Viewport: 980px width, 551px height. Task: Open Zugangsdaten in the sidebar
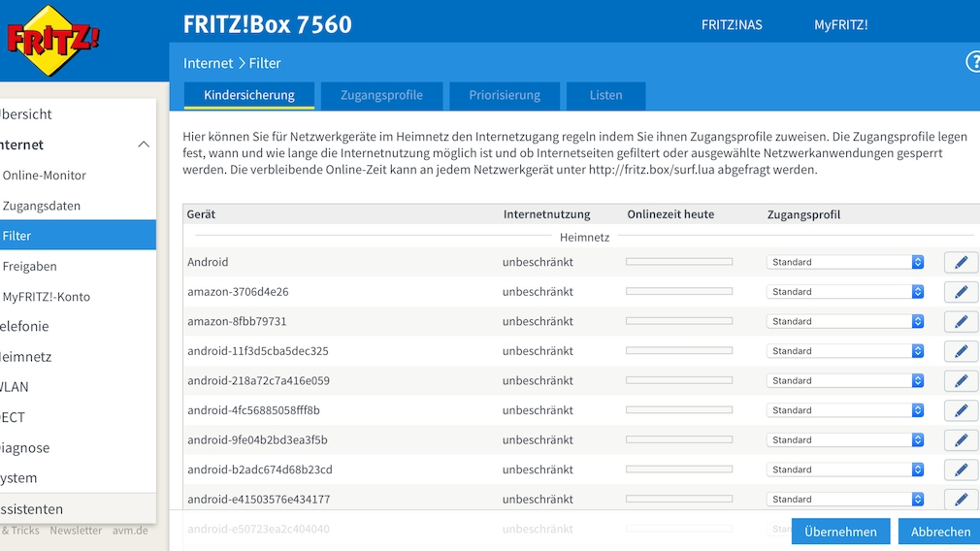pos(42,206)
